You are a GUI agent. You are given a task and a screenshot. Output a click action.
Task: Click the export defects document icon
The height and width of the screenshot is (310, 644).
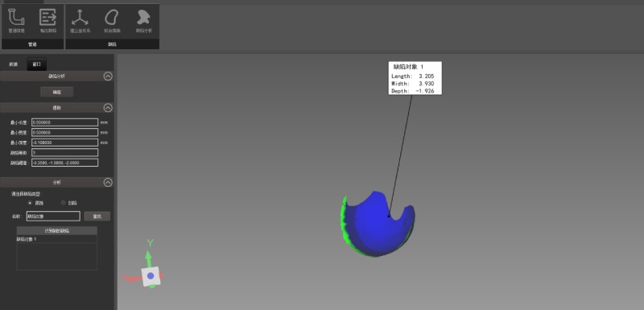click(x=48, y=18)
